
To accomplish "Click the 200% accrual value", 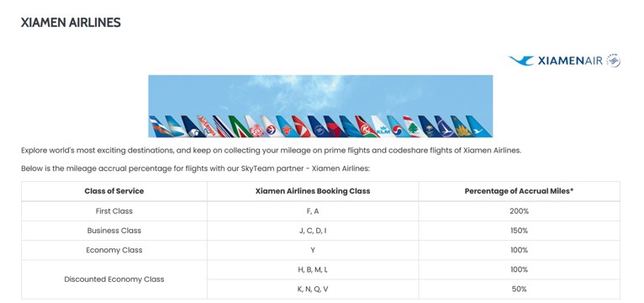I will tap(519, 211).
